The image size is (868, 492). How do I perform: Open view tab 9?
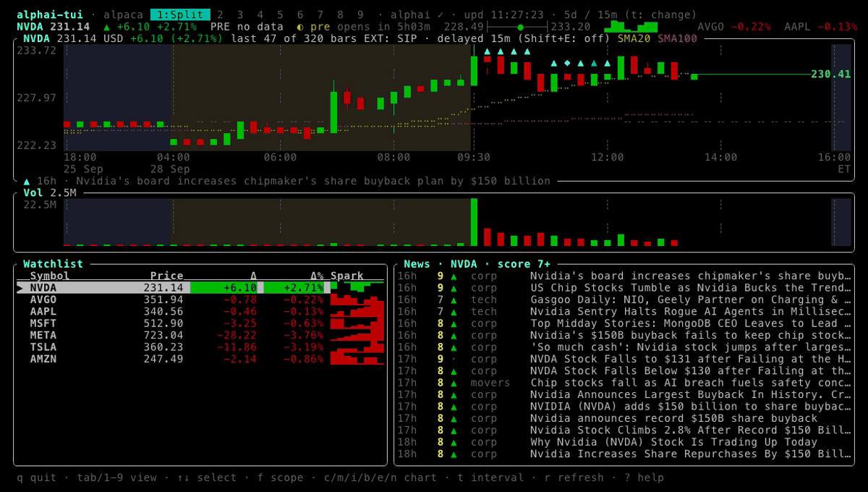point(360,14)
